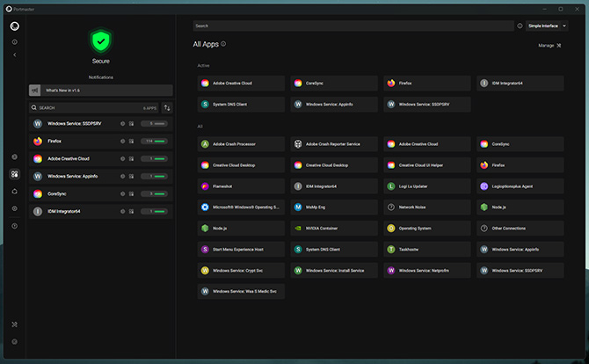Open the Operating System card
The height and width of the screenshot is (364, 589).
pyautogui.click(x=427, y=229)
